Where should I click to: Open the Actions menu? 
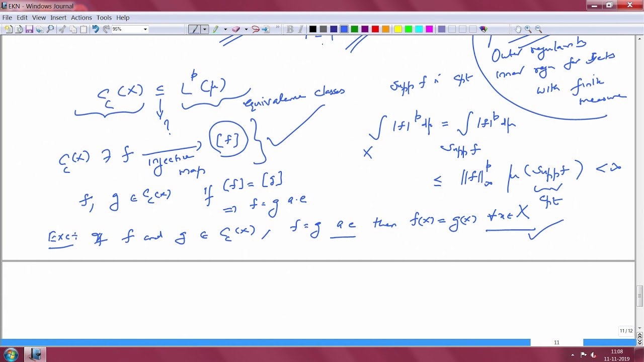[82, 18]
